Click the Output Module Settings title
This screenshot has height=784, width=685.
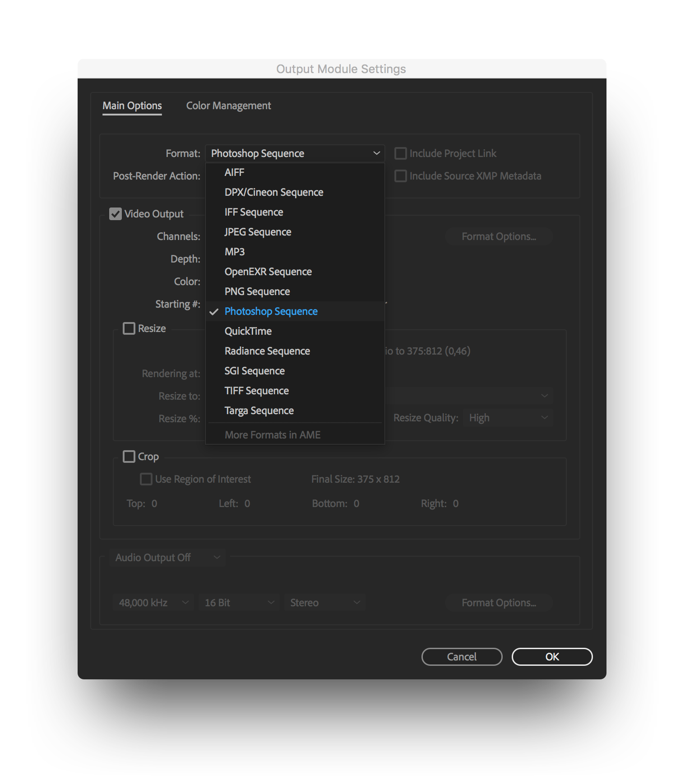pyautogui.click(x=341, y=69)
